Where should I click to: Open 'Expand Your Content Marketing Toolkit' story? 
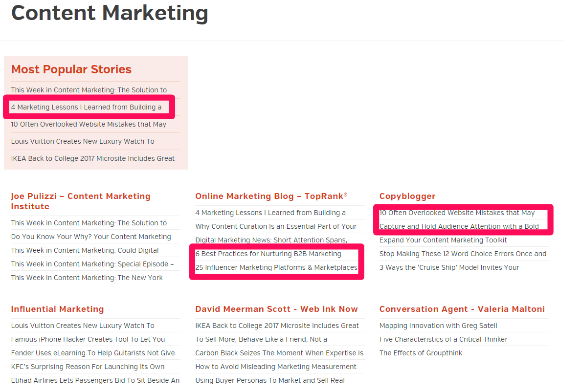443,240
